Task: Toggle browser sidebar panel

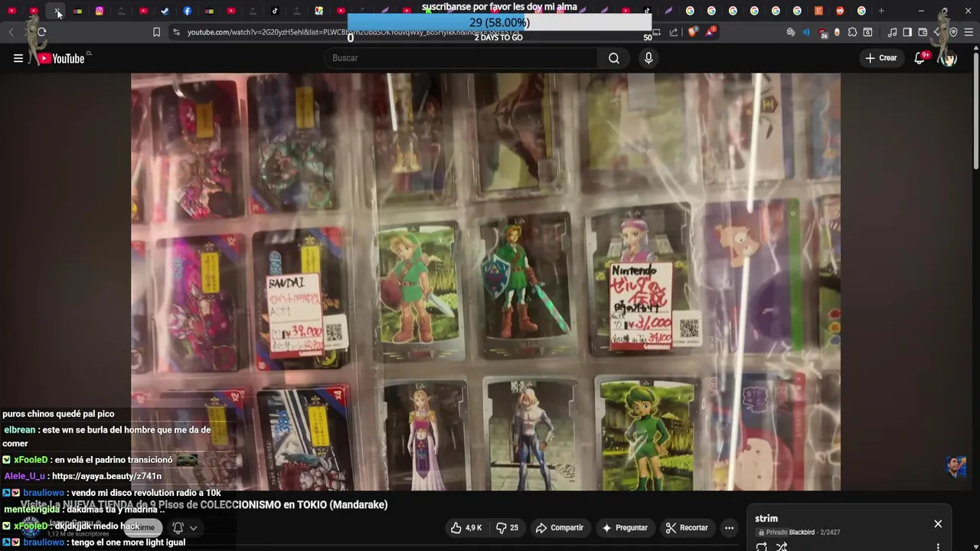Action: point(907,32)
